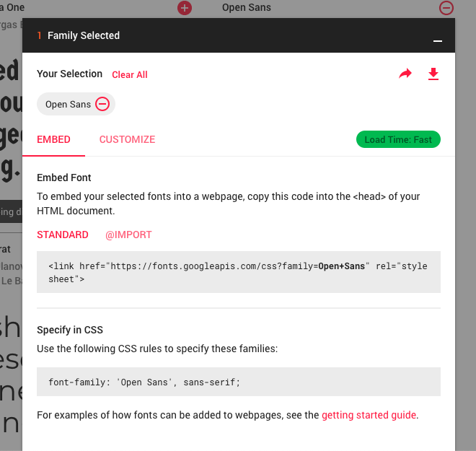The width and height of the screenshot is (476, 451).
Task: Click the Your Selection label
Action: 69,74
